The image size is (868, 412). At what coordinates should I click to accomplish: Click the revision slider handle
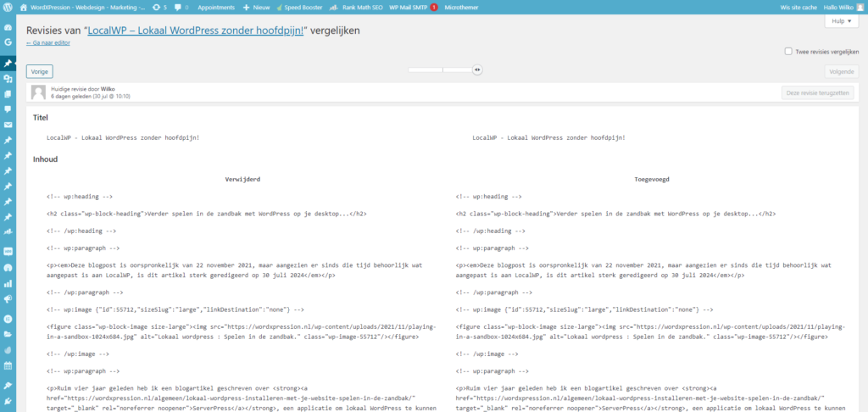pos(477,70)
